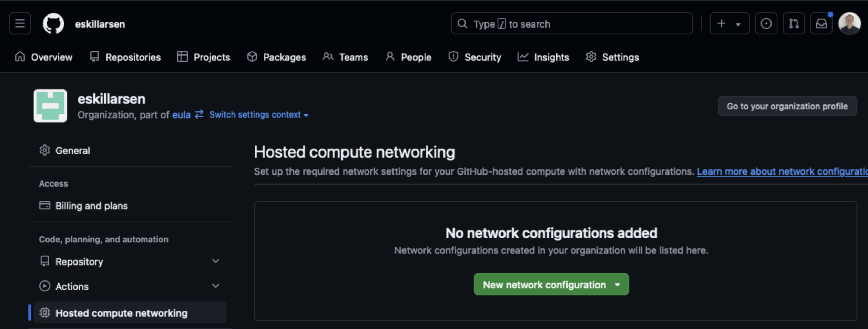Open the Settings tab
The height and width of the screenshot is (329, 868).
click(612, 57)
